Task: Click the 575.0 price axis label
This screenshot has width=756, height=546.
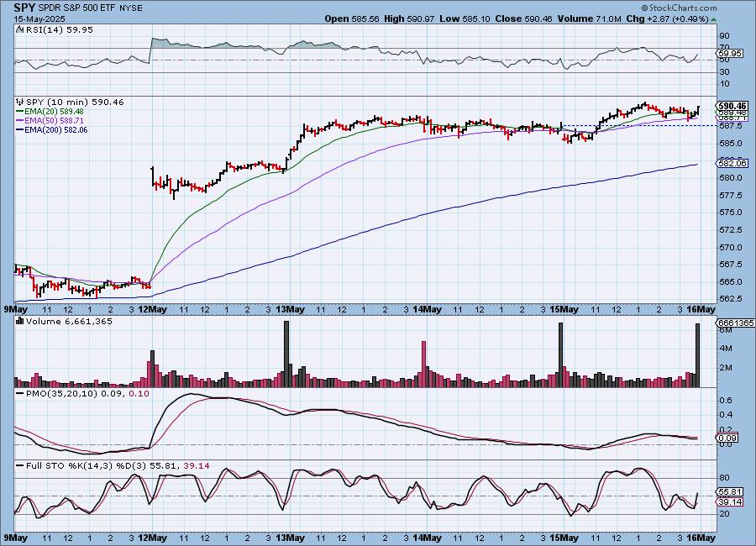Action: click(731, 213)
